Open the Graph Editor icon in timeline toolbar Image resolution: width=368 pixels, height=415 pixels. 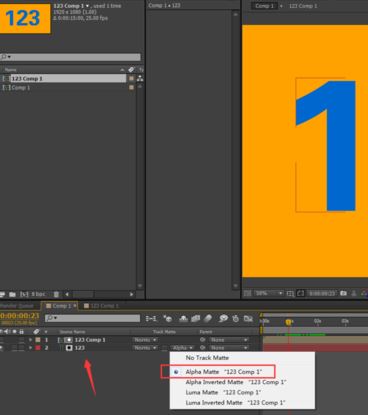pos(248,319)
